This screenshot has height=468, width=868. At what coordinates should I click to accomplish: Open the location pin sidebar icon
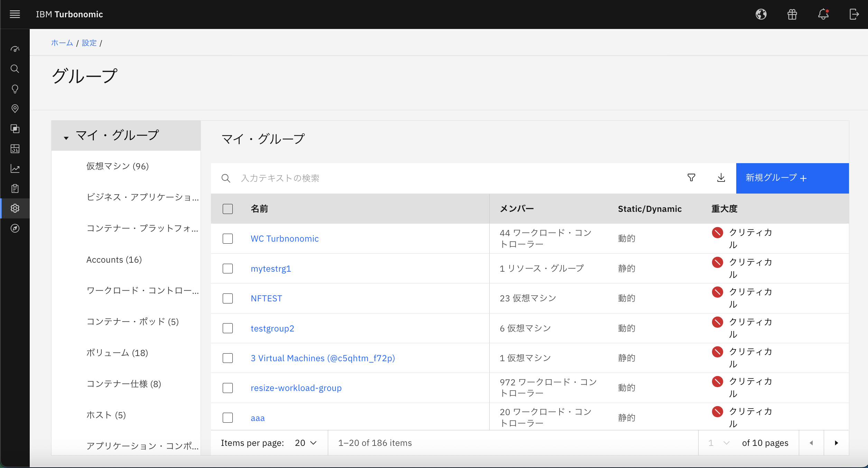coord(15,109)
